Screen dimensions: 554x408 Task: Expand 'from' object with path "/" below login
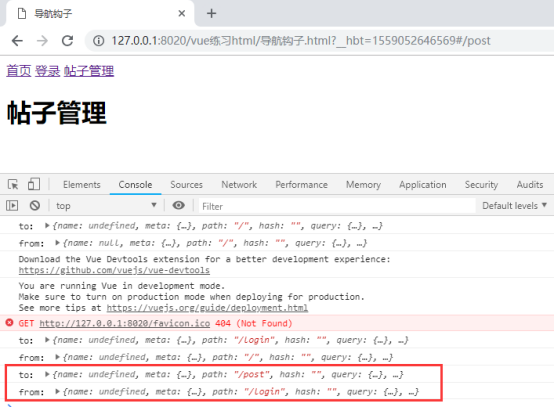[x=57, y=357]
